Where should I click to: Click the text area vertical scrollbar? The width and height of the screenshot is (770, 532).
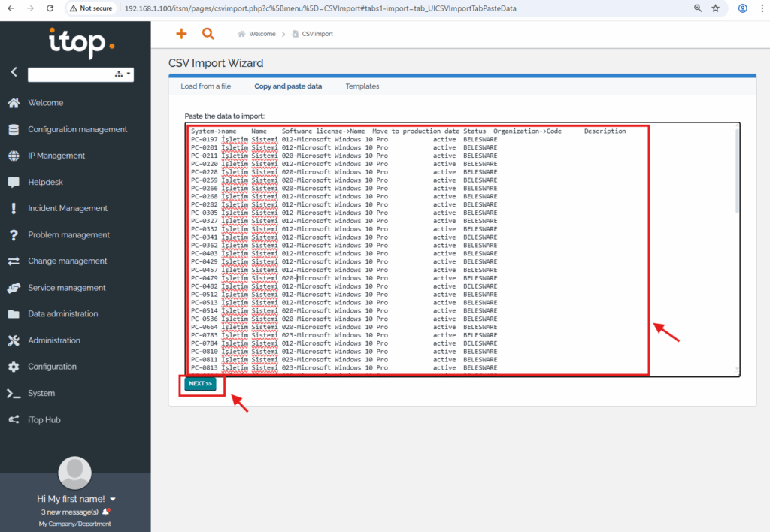coord(736,173)
